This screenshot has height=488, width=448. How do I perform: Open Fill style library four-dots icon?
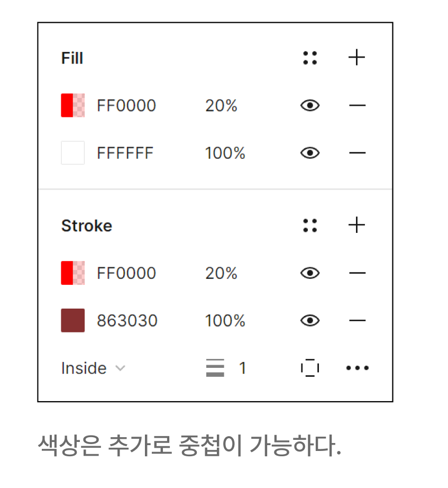[x=310, y=58]
